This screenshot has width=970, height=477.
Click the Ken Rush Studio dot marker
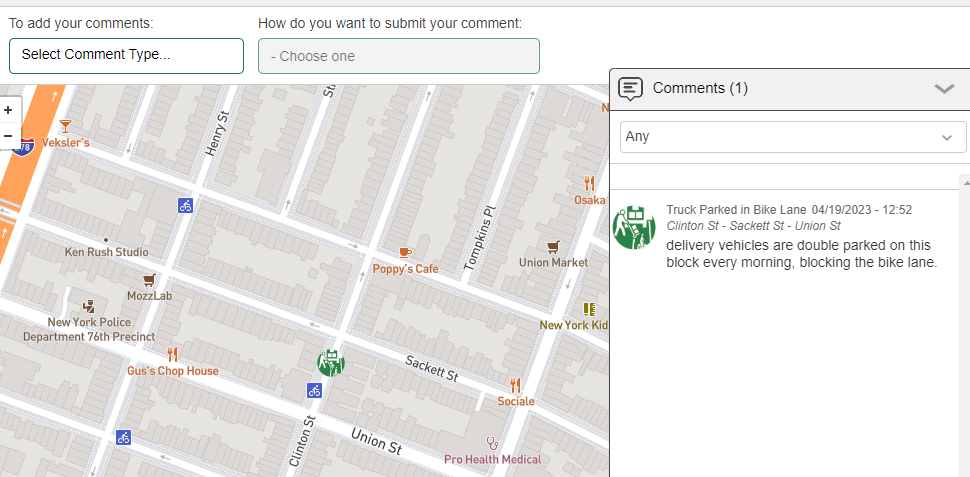pos(106,239)
